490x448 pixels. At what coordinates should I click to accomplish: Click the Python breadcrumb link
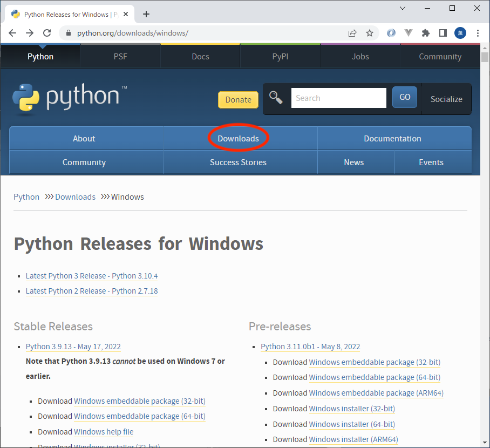point(26,197)
